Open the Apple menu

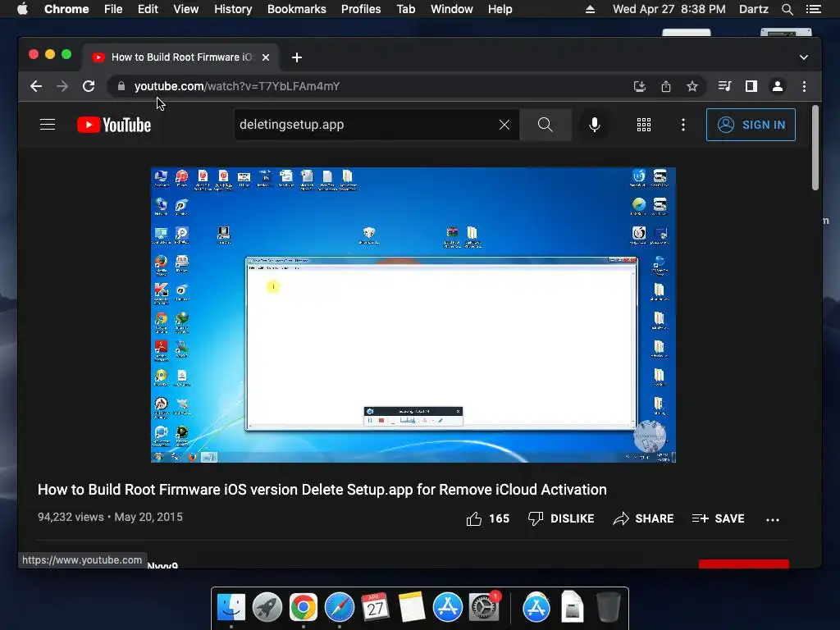pos(22,9)
